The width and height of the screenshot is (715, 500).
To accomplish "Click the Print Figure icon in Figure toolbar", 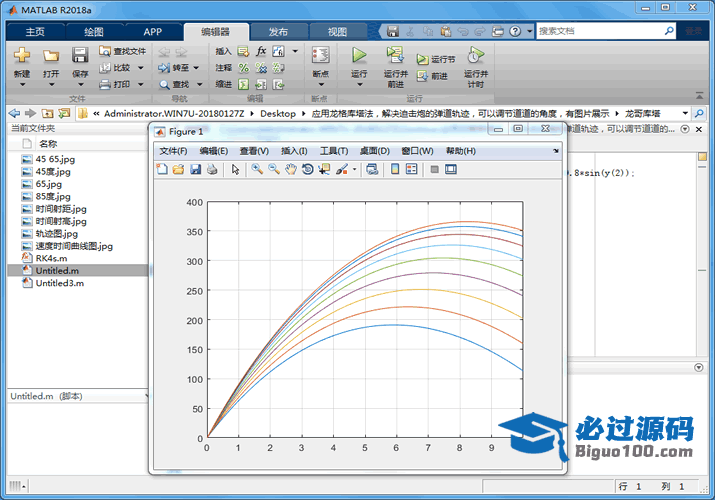I will coord(212,169).
